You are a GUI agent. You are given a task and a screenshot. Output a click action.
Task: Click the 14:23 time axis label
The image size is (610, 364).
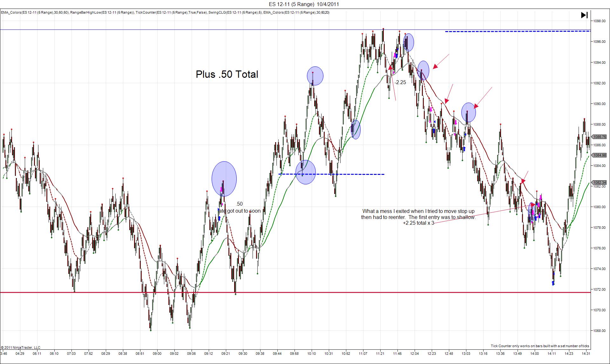(569, 354)
